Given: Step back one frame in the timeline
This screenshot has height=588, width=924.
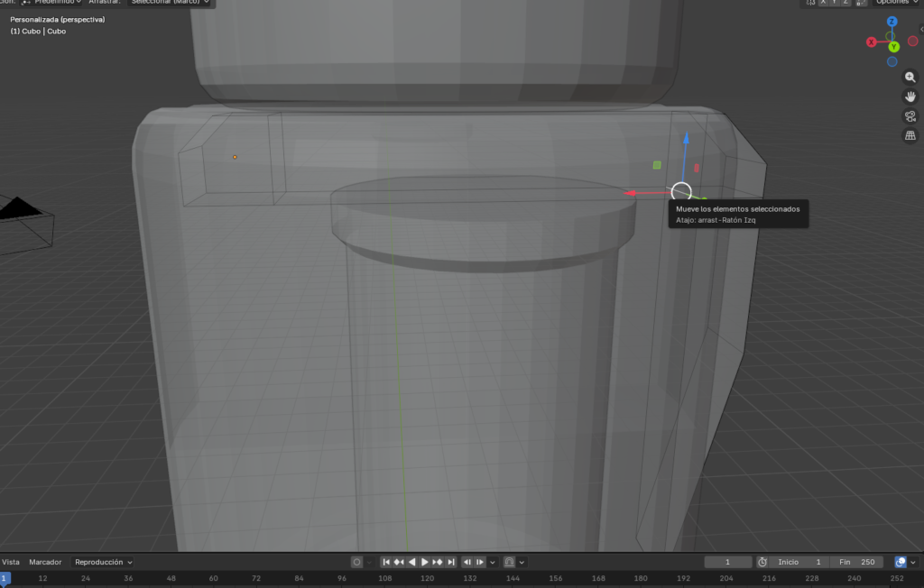Looking at the screenshot, I should point(467,562).
